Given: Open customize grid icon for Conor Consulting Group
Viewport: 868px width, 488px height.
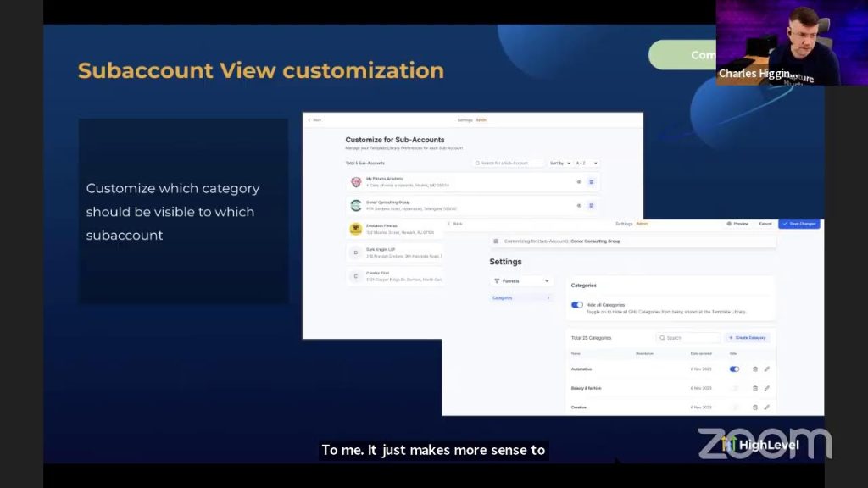Looking at the screenshot, I should pyautogui.click(x=591, y=206).
